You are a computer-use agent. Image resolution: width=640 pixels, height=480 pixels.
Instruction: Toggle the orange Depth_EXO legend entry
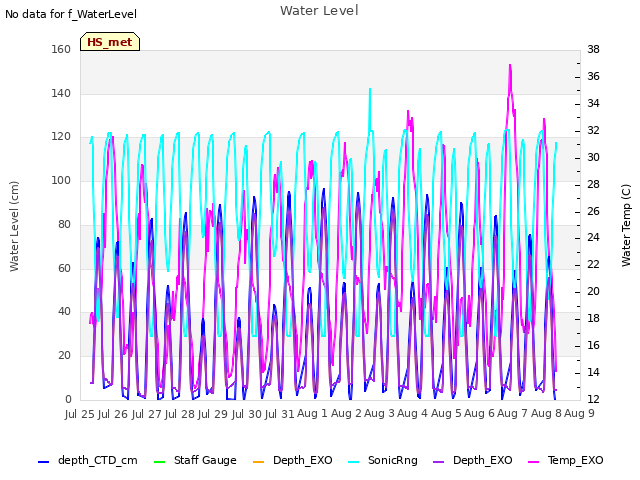(x=293, y=460)
